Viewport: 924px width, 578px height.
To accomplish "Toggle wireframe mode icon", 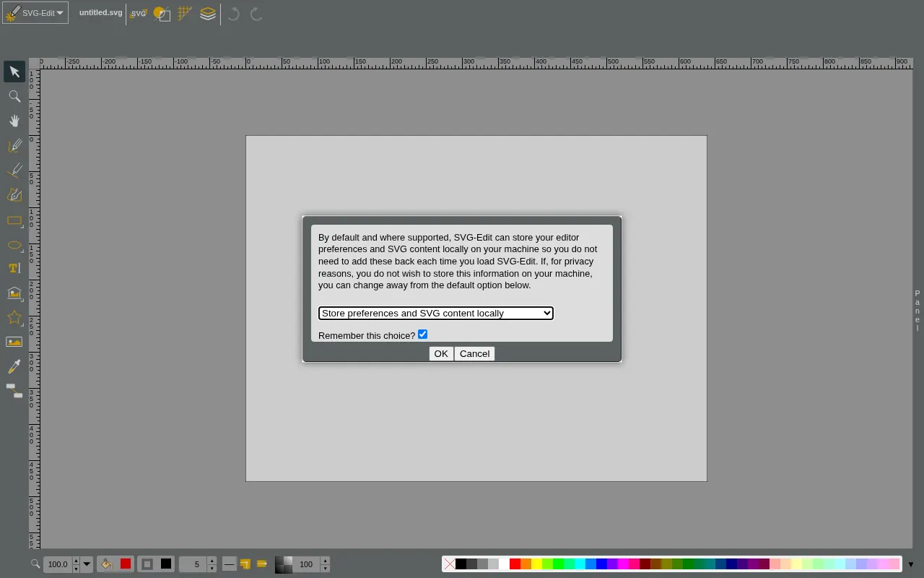I will [x=162, y=13].
